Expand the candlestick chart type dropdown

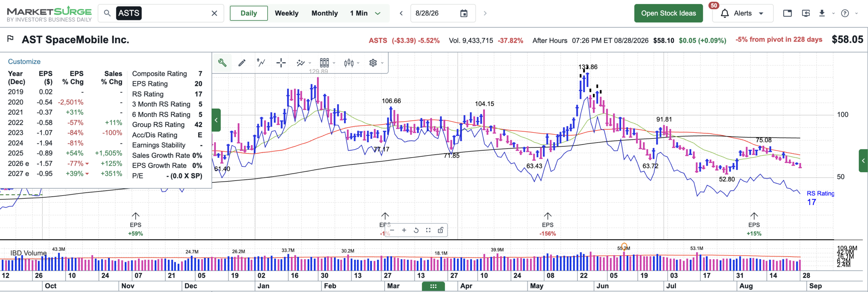tap(351, 63)
